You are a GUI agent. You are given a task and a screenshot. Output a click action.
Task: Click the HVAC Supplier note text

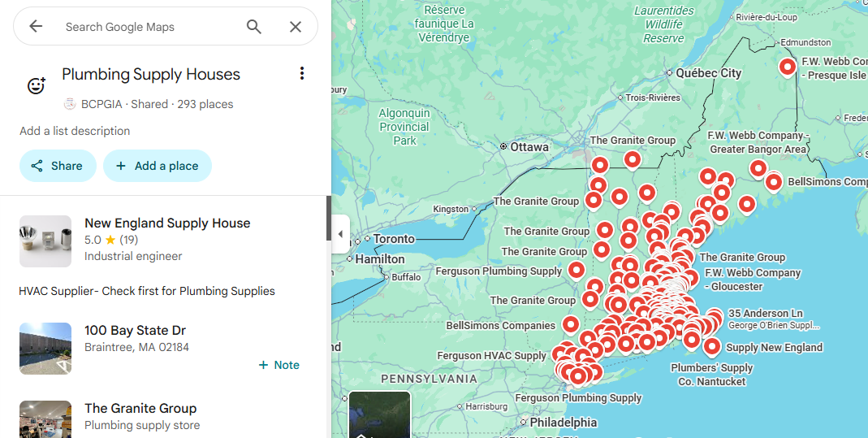[147, 291]
